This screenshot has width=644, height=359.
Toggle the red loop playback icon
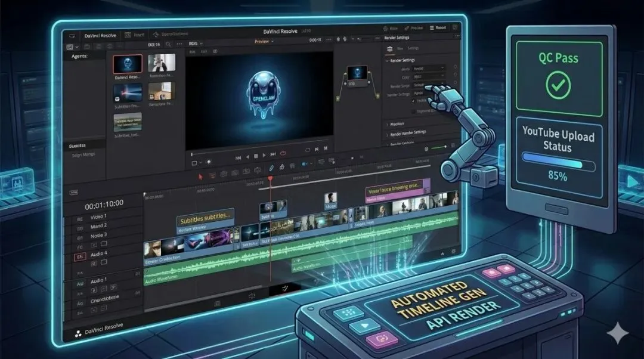[283, 153]
